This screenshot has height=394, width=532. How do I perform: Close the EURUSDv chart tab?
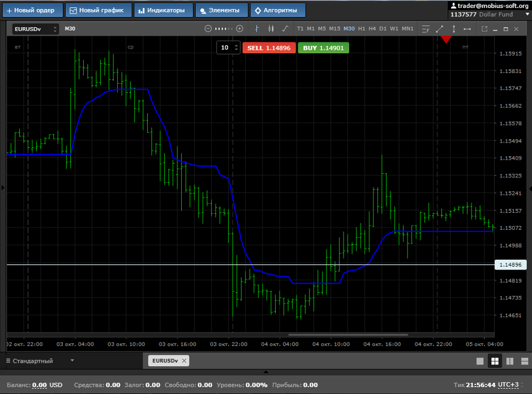tap(185, 361)
